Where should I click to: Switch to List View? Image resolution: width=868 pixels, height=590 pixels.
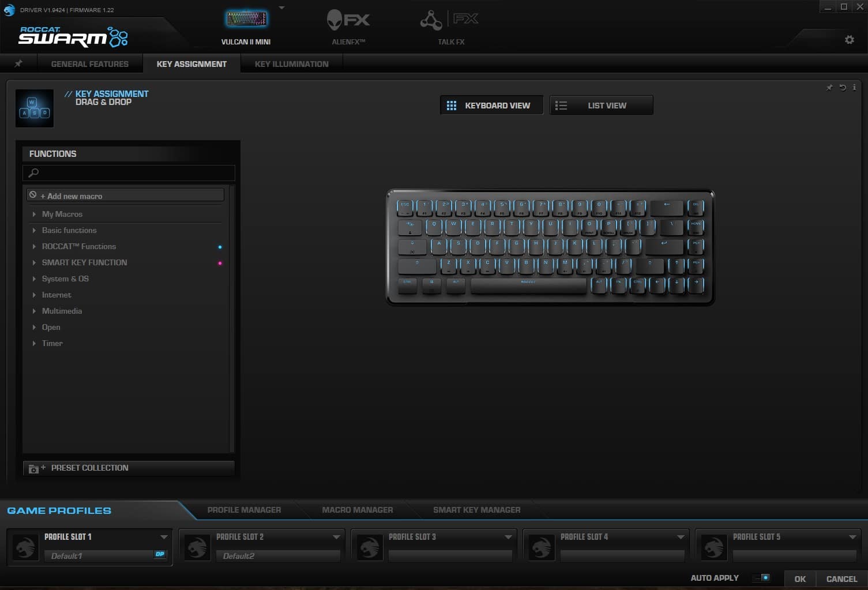pos(602,105)
